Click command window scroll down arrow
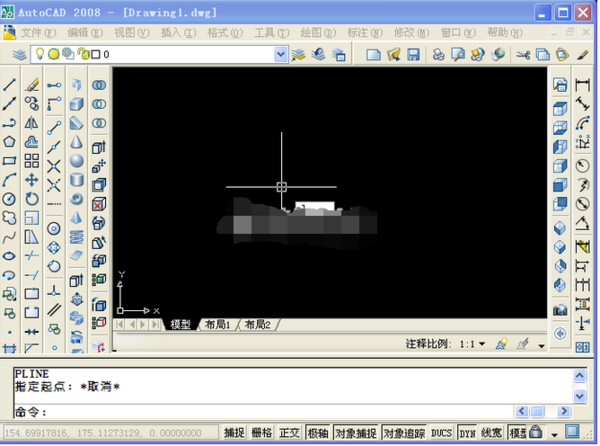The width and height of the screenshot is (600, 446). click(579, 396)
